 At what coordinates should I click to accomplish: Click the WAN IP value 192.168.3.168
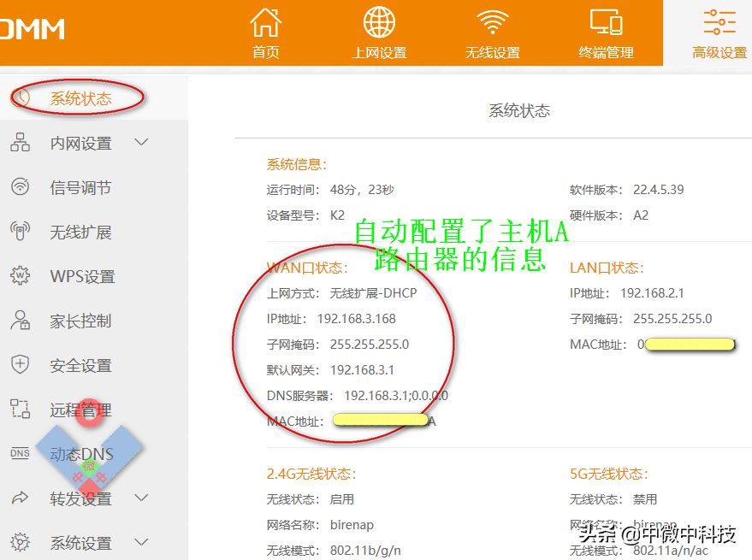pyautogui.click(x=357, y=319)
